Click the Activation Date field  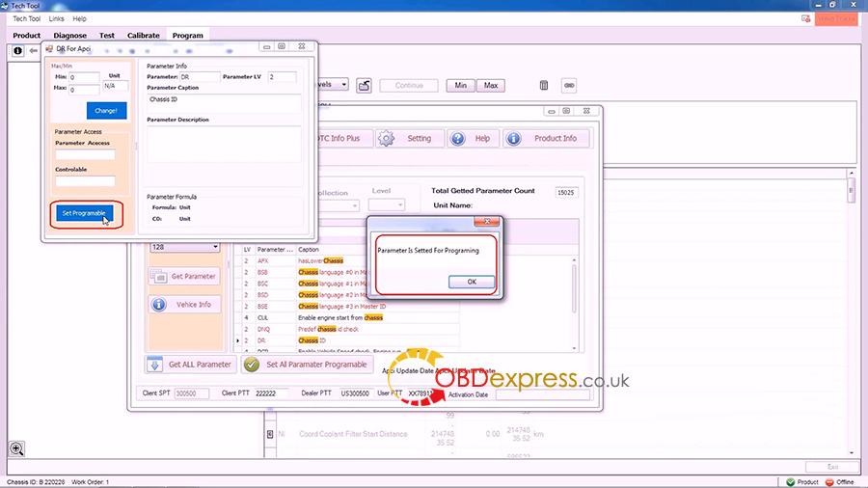542,394
